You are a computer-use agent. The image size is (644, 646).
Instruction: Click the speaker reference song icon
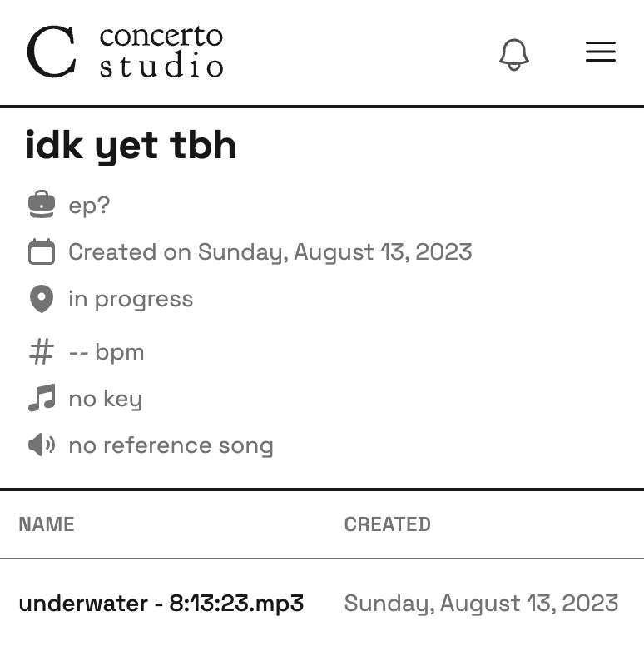41,445
